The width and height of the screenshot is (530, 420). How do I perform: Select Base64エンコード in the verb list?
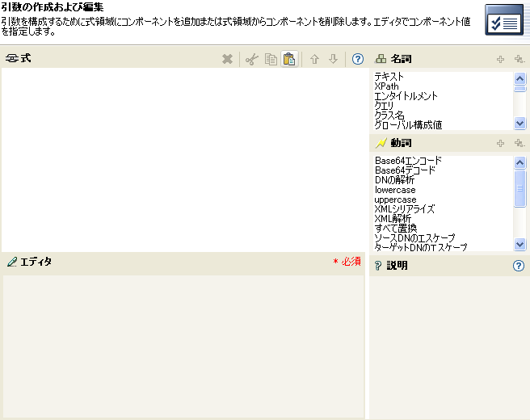coord(408,161)
